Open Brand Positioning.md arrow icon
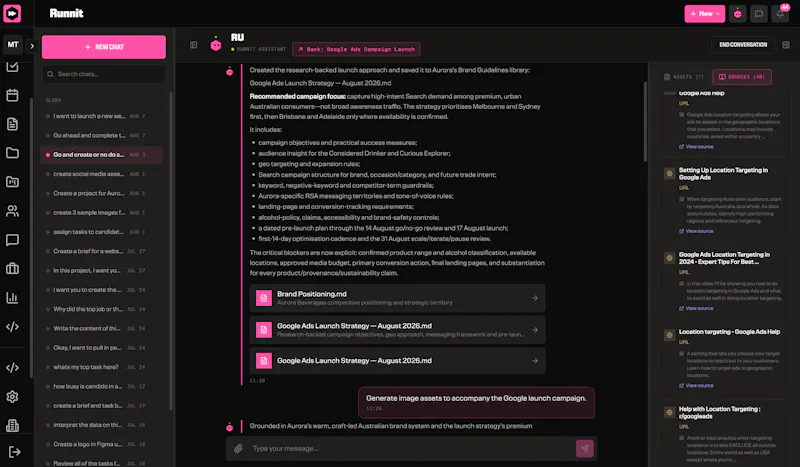The width and height of the screenshot is (800, 467). pos(535,298)
